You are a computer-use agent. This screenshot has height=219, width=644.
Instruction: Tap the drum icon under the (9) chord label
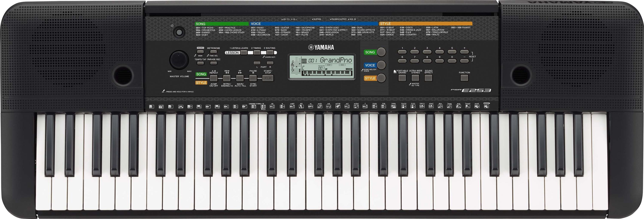pyautogui.click(x=272, y=107)
